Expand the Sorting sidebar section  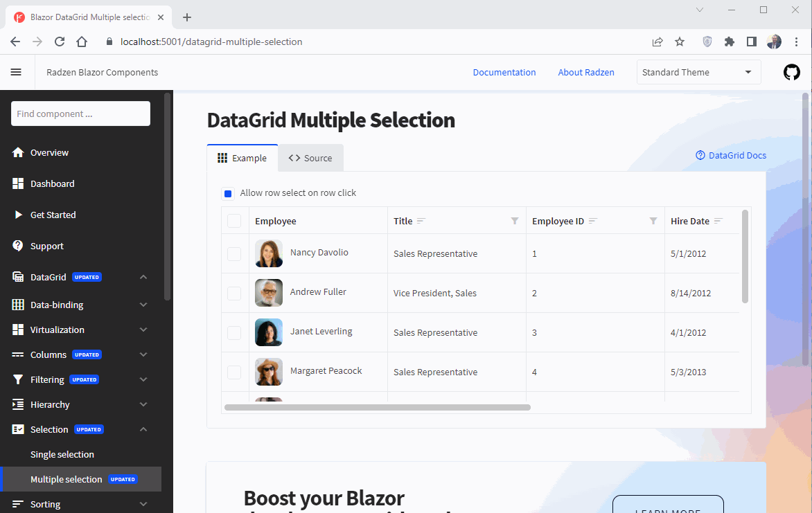click(143, 504)
